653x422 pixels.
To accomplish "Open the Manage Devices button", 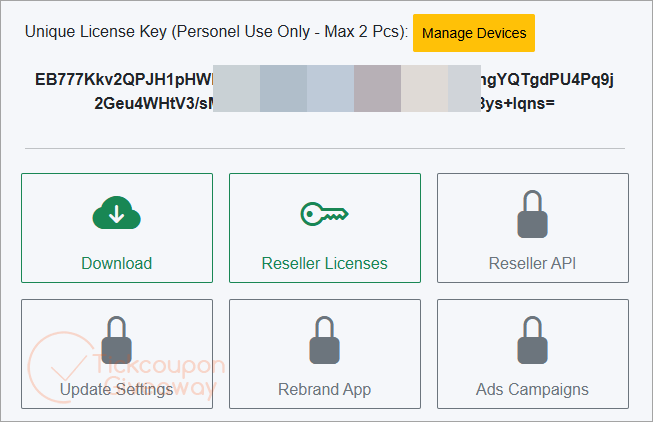I will click(x=474, y=33).
